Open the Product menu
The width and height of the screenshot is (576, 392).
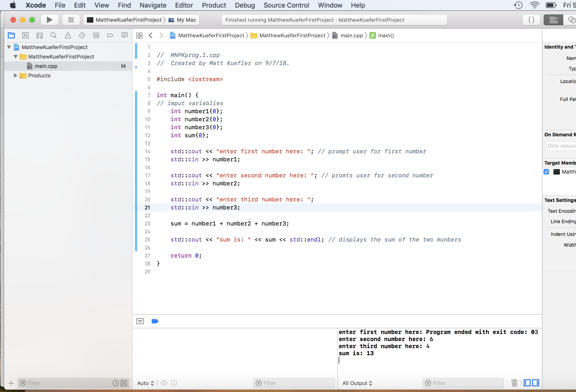click(214, 5)
